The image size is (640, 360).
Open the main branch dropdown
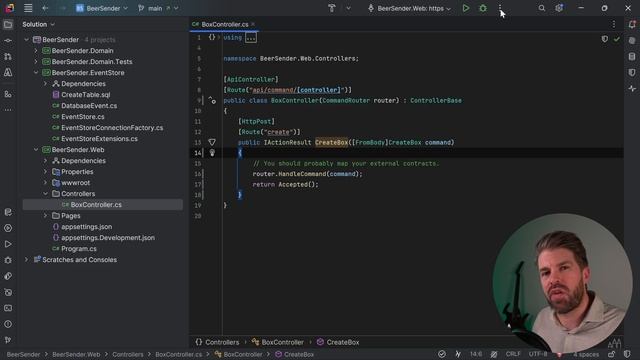[158, 8]
